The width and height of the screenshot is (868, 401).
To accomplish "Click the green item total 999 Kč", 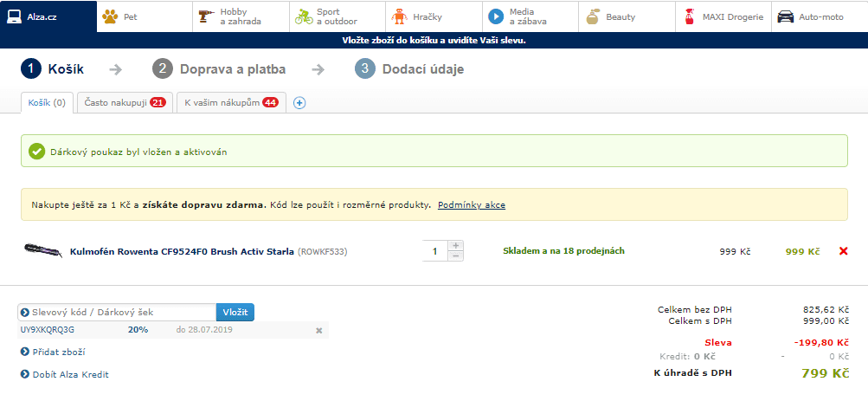I will [803, 251].
